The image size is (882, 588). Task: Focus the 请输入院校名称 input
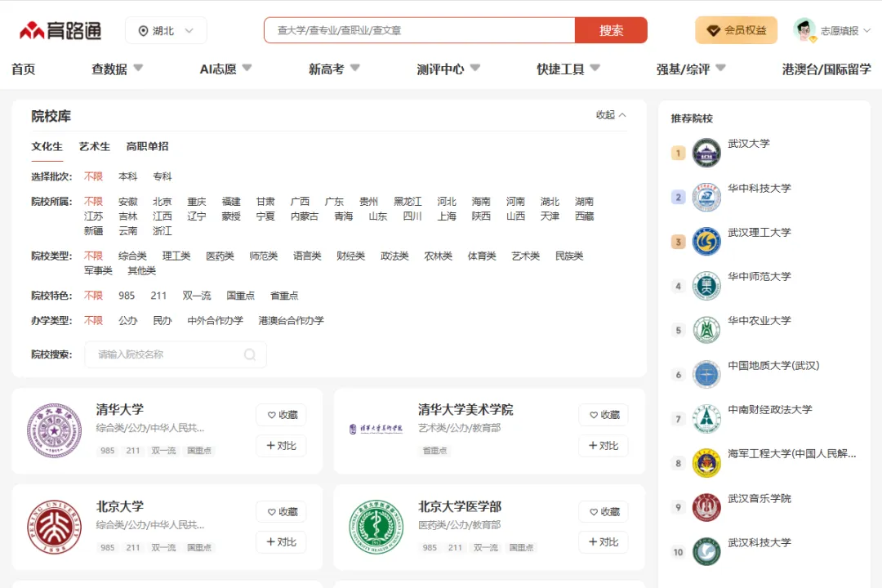(x=176, y=354)
